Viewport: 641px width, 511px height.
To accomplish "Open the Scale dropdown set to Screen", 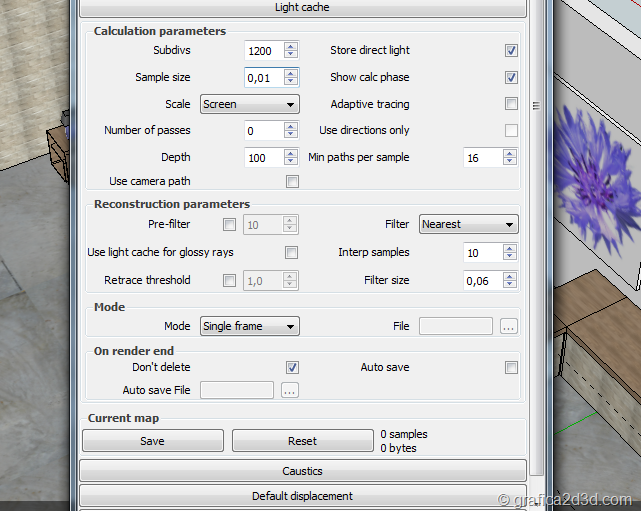I will pos(249,104).
